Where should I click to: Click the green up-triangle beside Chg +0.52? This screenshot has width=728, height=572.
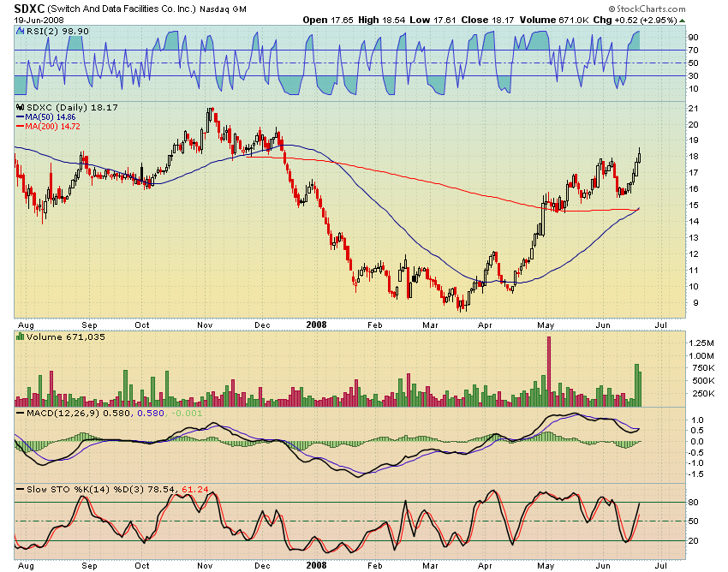coord(682,21)
